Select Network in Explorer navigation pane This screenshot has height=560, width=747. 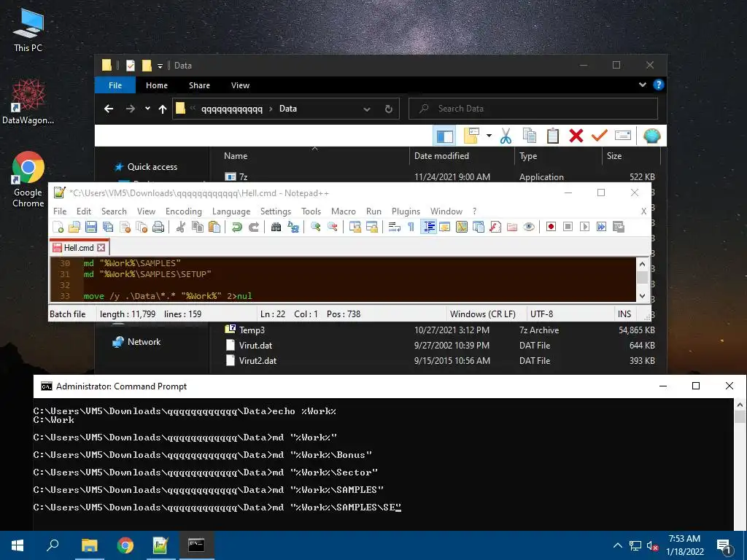click(144, 342)
